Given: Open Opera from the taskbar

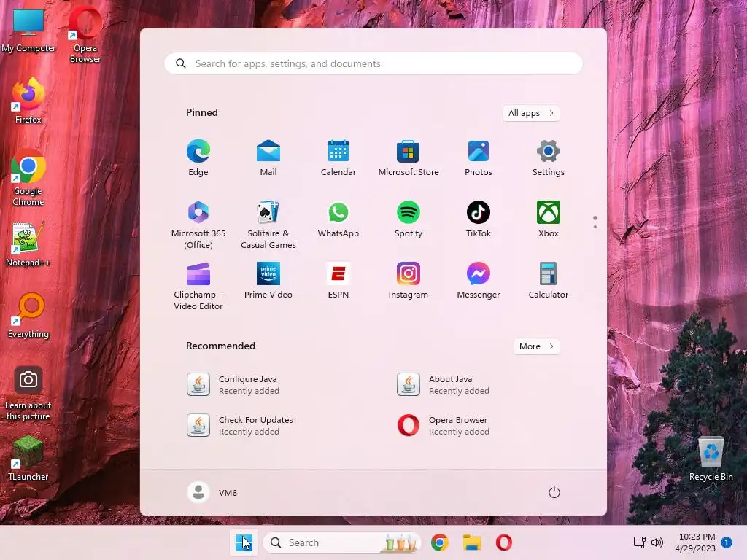Looking at the screenshot, I should coord(503,542).
